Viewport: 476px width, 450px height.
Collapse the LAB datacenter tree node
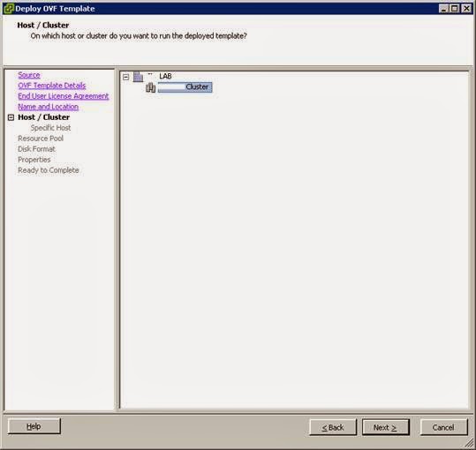(126, 77)
